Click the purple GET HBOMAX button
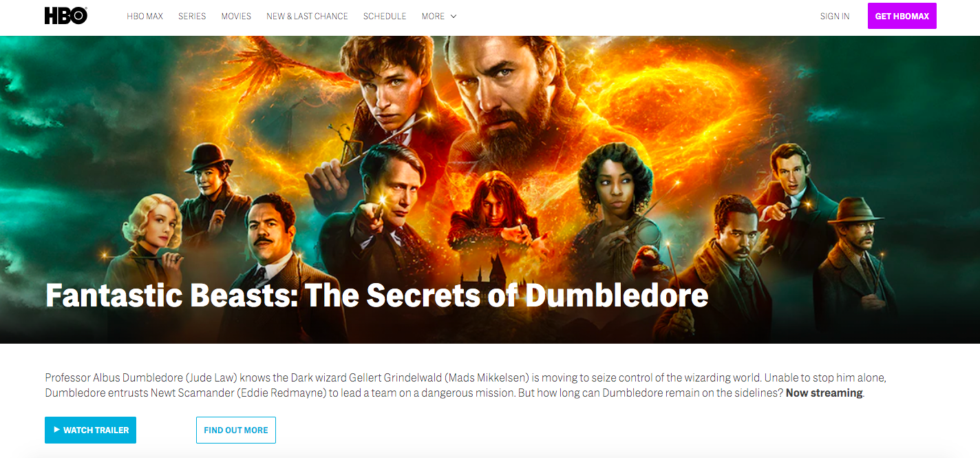 click(902, 17)
